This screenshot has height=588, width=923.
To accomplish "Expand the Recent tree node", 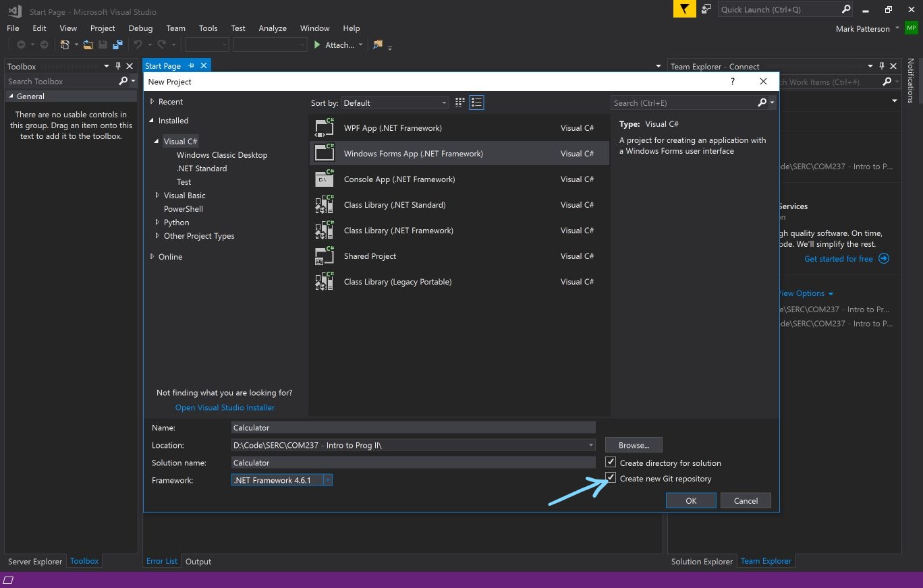I will tap(152, 101).
